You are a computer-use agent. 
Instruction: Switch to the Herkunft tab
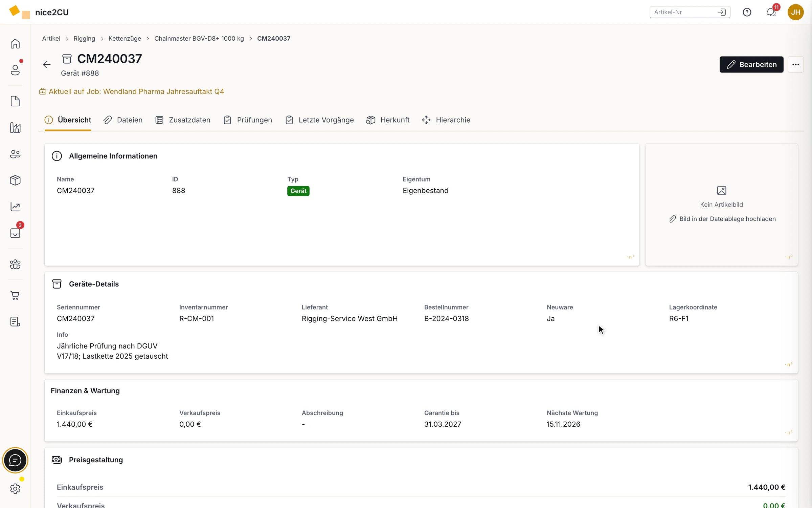pyautogui.click(x=388, y=120)
